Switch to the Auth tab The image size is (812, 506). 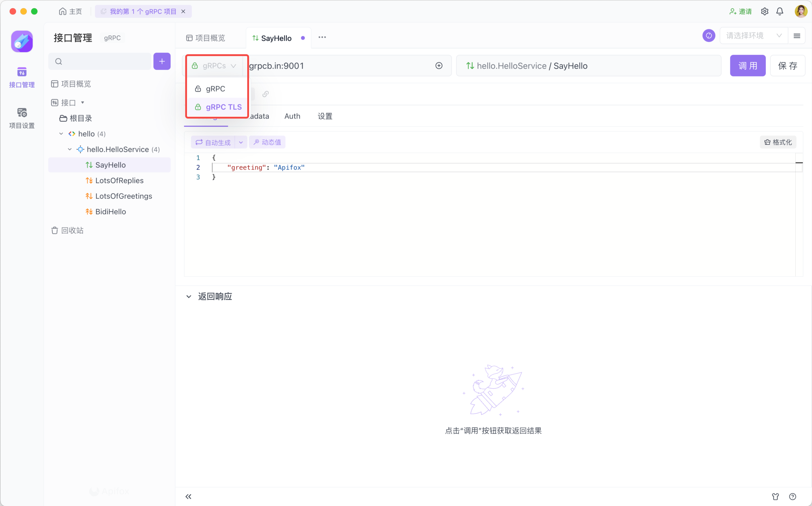coord(292,116)
